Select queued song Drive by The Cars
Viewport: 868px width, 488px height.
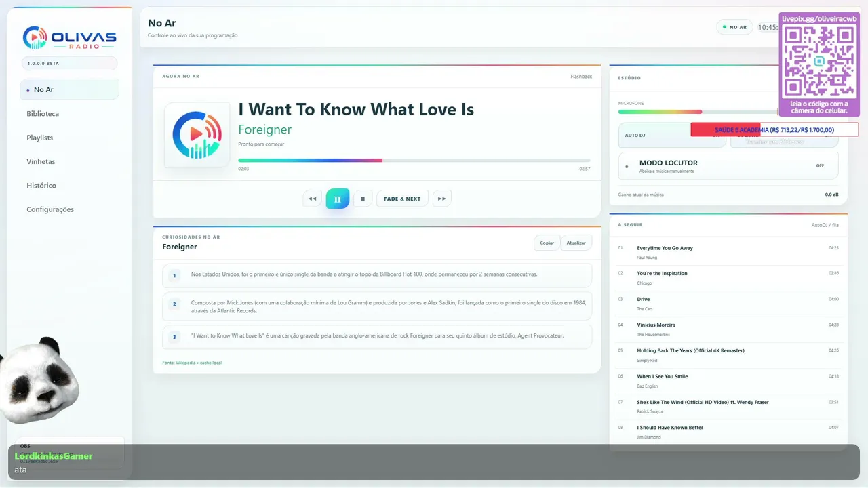pos(728,304)
